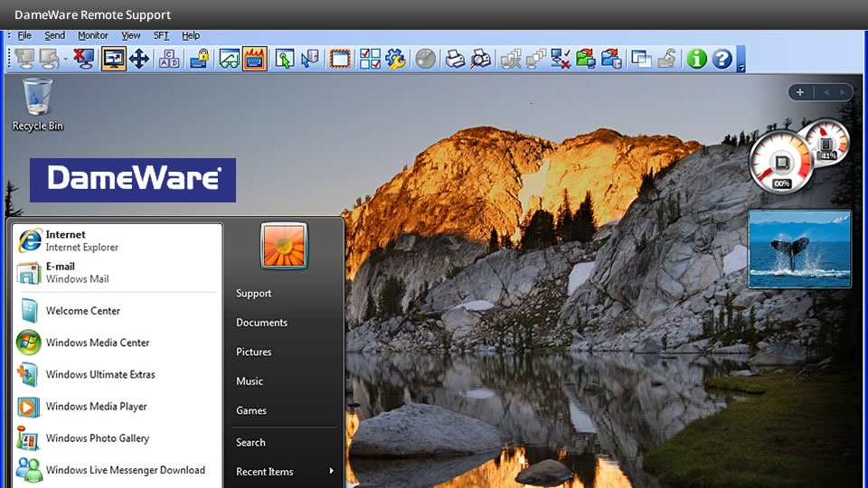Screen dimensions: 868x488
Task: Click the sidebar add gadget plus button
Action: [800, 92]
